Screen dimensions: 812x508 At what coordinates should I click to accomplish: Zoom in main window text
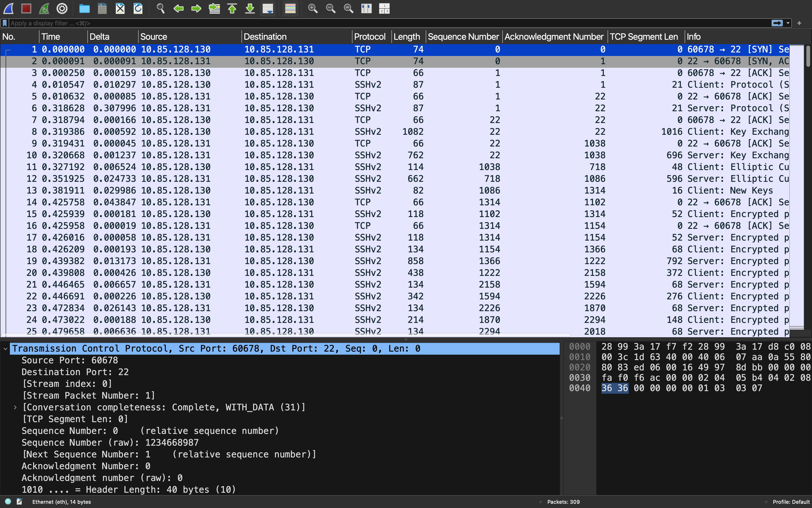[x=313, y=8]
